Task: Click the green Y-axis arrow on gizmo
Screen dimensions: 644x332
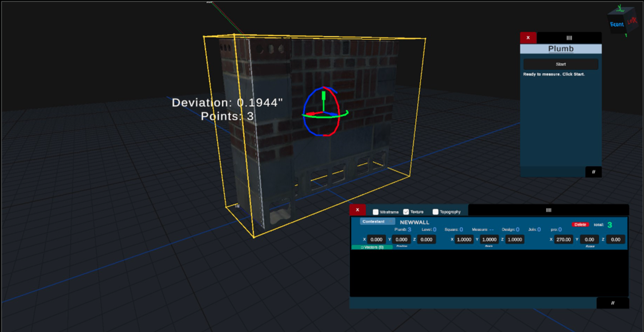Action: tap(324, 96)
